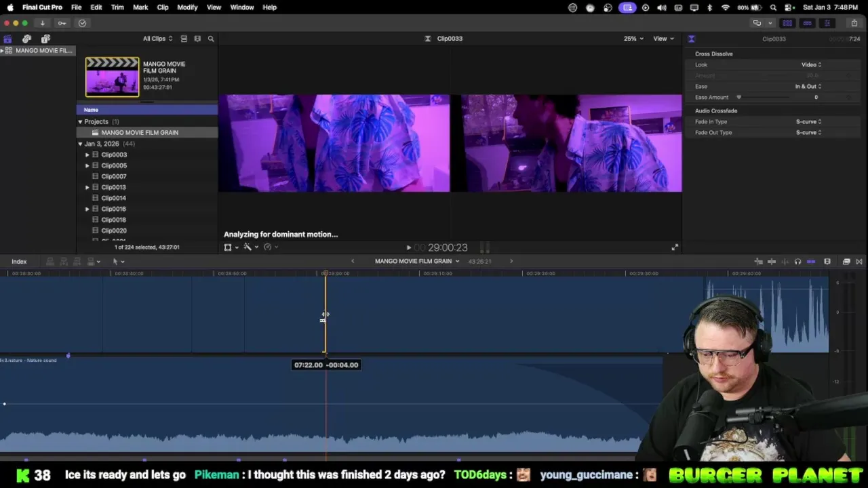
Task: Go forward in timeline history arrow
Action: pyautogui.click(x=511, y=262)
